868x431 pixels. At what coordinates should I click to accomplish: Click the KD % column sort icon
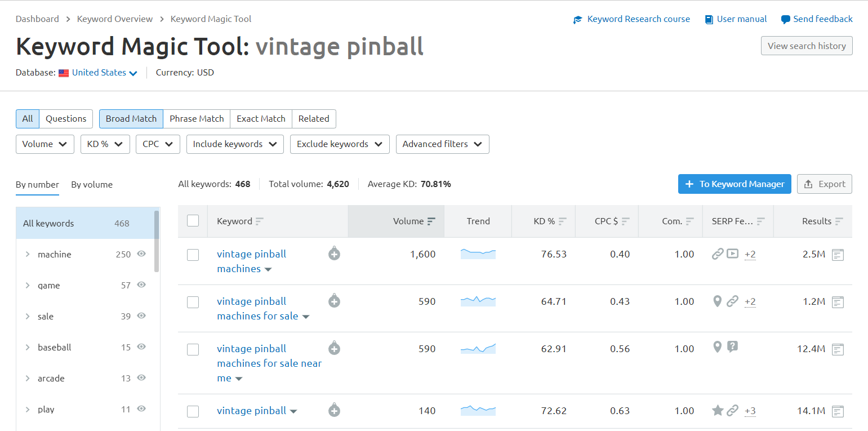coord(562,221)
